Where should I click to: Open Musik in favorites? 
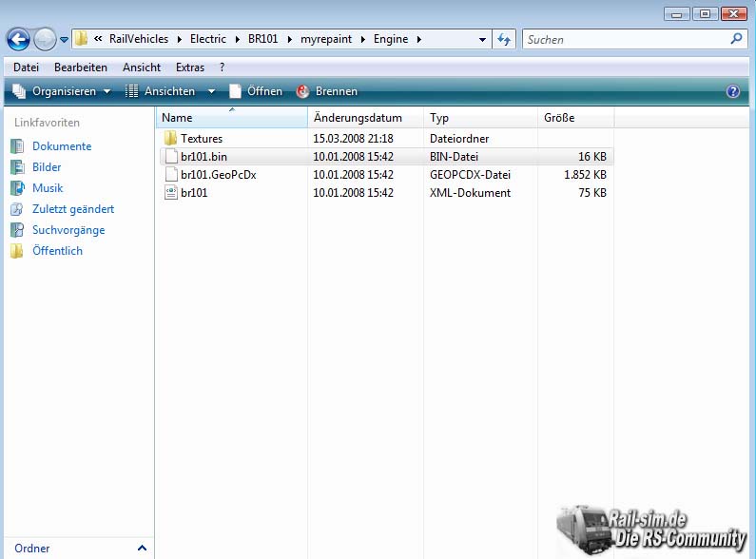tap(48, 188)
